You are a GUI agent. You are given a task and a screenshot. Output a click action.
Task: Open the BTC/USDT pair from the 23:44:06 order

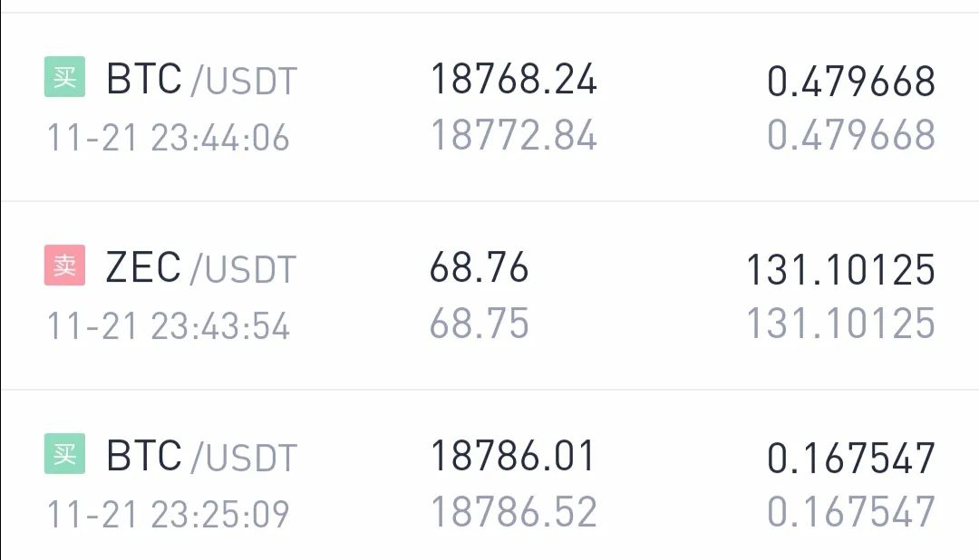pyautogui.click(x=201, y=79)
